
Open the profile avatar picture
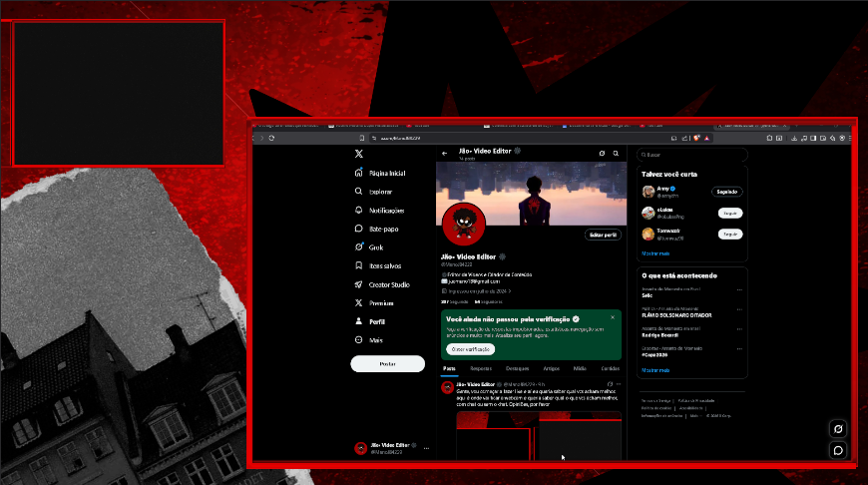(x=464, y=225)
